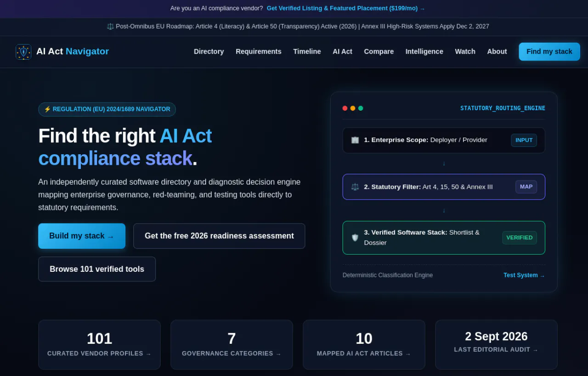Image resolution: width=588 pixels, height=376 pixels.
Task: Click the yellow dot in routing engine panel
Action: point(353,108)
